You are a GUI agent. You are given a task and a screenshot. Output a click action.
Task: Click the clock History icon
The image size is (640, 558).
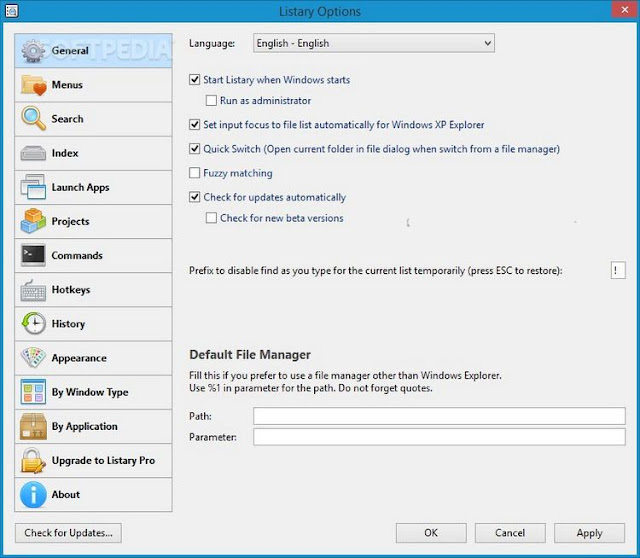(x=33, y=323)
